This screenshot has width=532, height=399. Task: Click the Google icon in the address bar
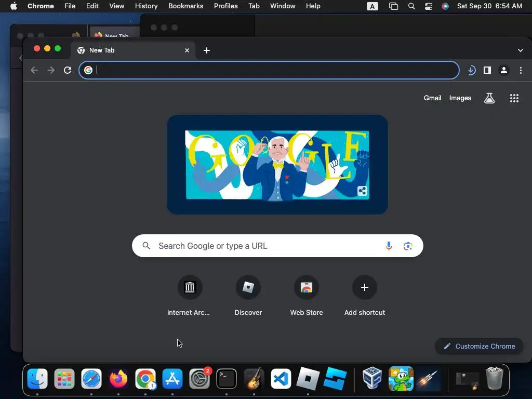[88, 70]
